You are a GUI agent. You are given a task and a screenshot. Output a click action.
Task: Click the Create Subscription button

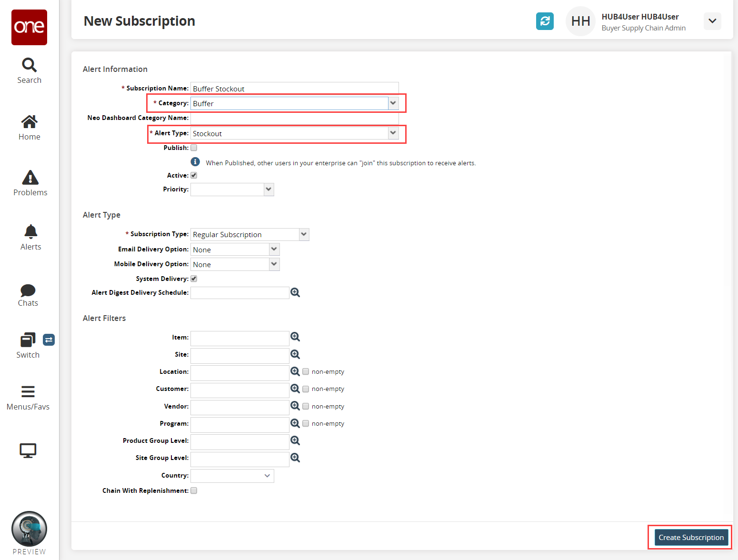click(x=691, y=538)
